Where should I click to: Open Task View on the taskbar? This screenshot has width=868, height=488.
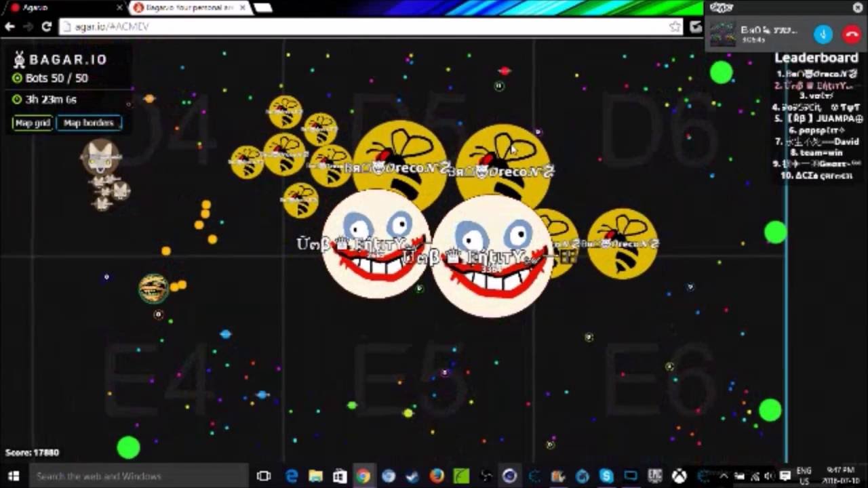263,476
